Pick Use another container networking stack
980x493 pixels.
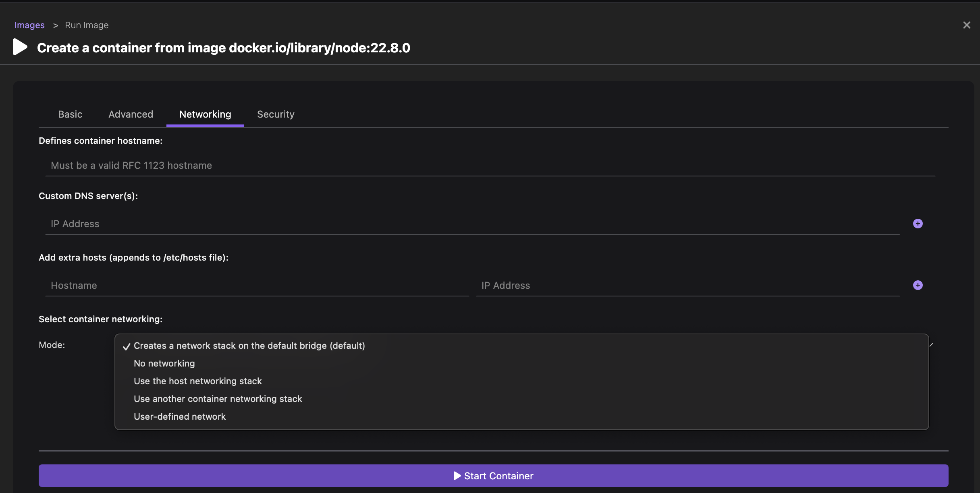tap(218, 399)
